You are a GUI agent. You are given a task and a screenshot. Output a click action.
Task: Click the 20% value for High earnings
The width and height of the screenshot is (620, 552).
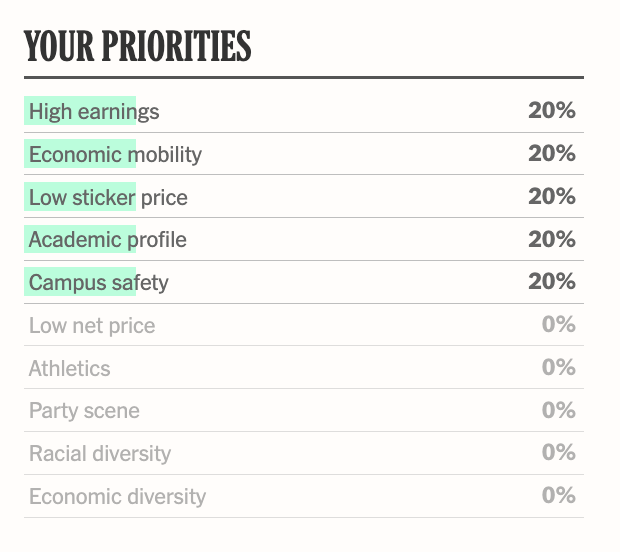point(552,111)
